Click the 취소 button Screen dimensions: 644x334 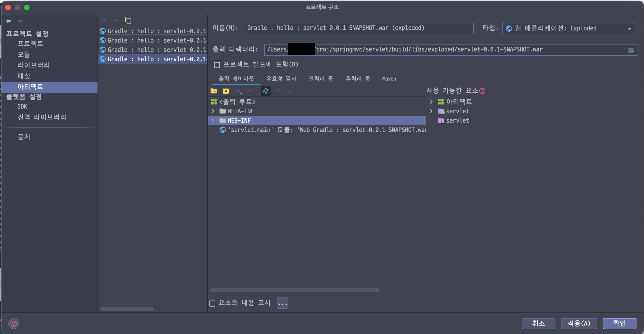pyautogui.click(x=538, y=323)
